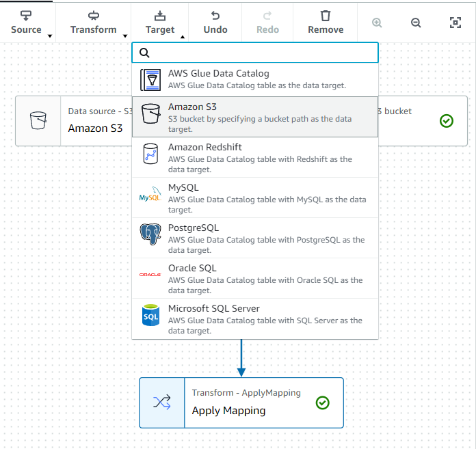Choose Amazon Redshift target
The width and height of the screenshot is (476, 449).
(255, 157)
